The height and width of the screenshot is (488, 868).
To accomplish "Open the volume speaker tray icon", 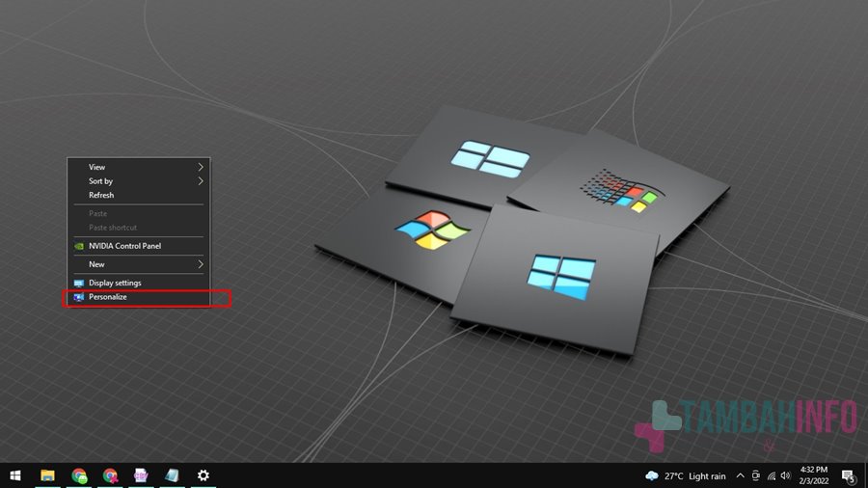I will (785, 475).
